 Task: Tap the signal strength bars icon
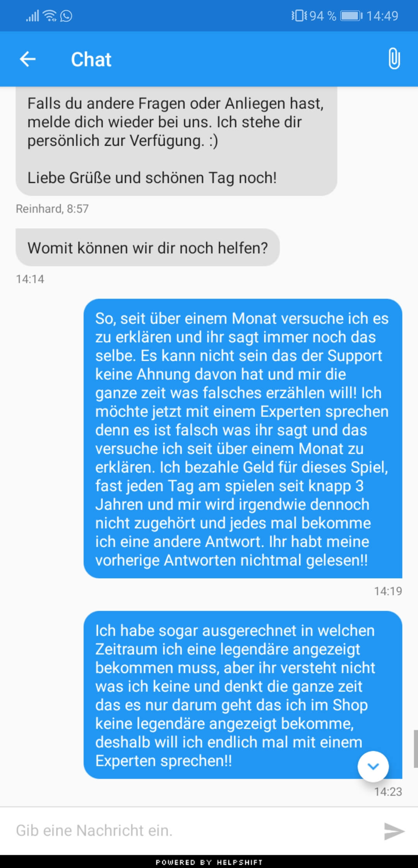pos(33,16)
